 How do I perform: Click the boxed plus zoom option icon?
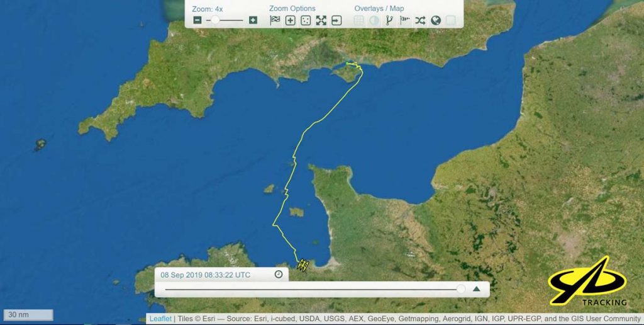pos(291,20)
